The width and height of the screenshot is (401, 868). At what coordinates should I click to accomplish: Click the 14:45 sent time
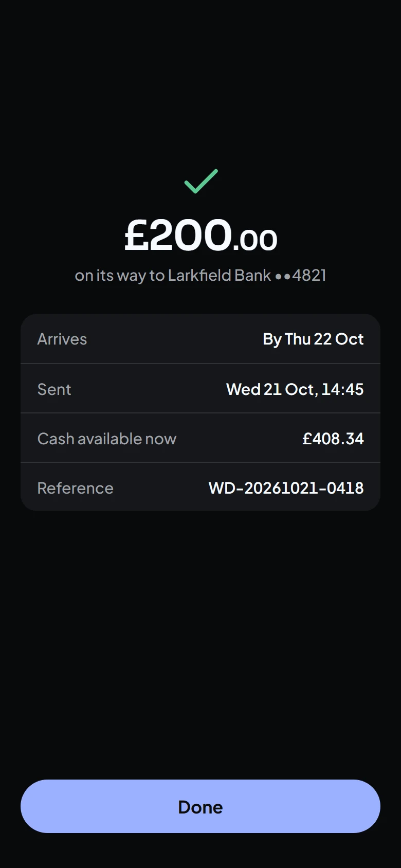342,389
